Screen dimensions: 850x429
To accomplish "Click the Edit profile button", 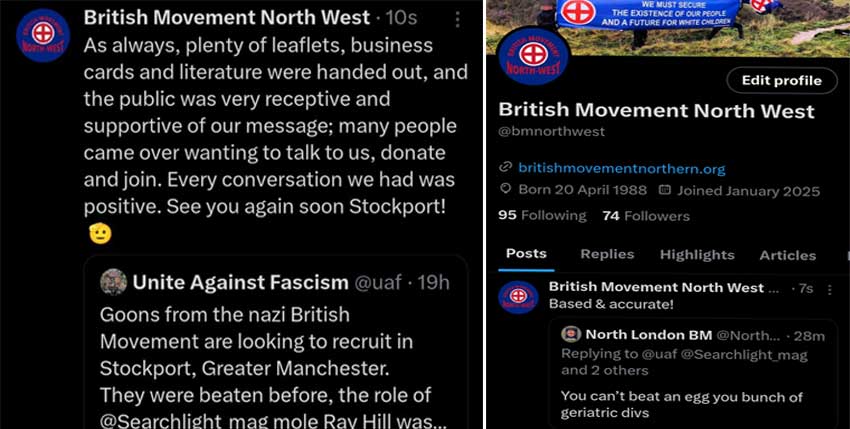I will [x=782, y=81].
